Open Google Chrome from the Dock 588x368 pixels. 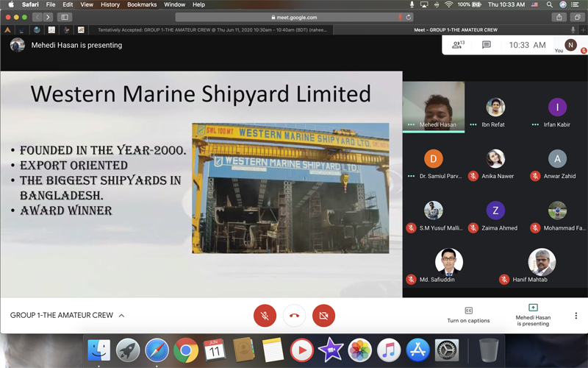click(x=186, y=350)
